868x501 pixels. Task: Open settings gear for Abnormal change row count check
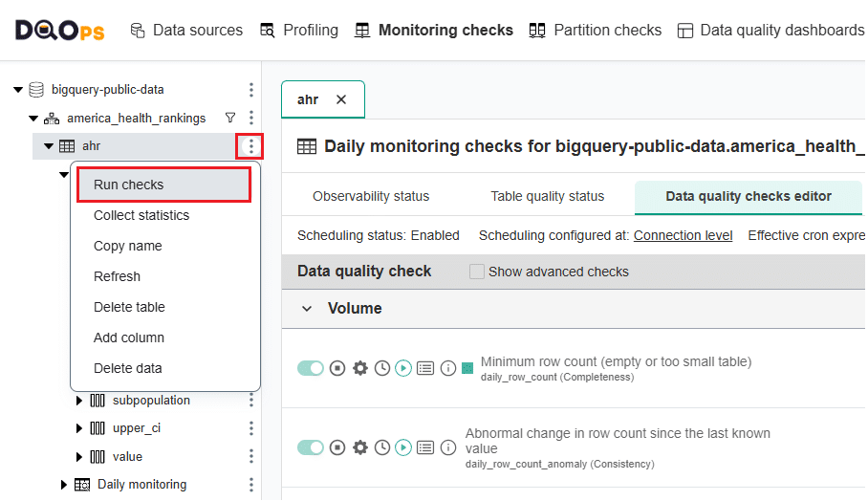pos(359,447)
